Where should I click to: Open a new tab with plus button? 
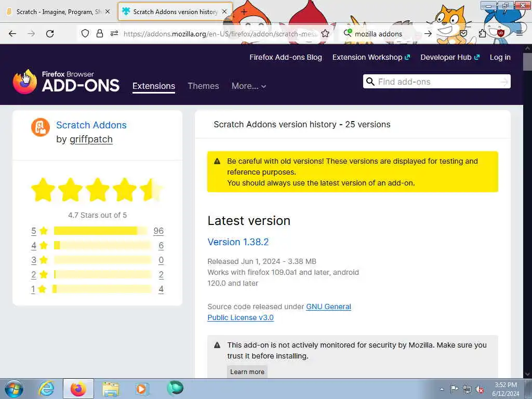(x=244, y=12)
